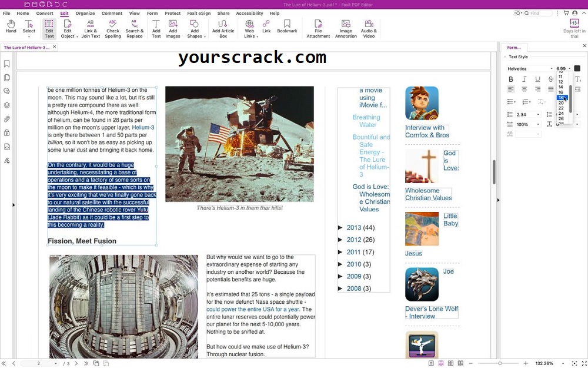Viewport: 588px width, 368px height.
Task: Switch to the Organize ribbon tab
Action: (x=85, y=13)
